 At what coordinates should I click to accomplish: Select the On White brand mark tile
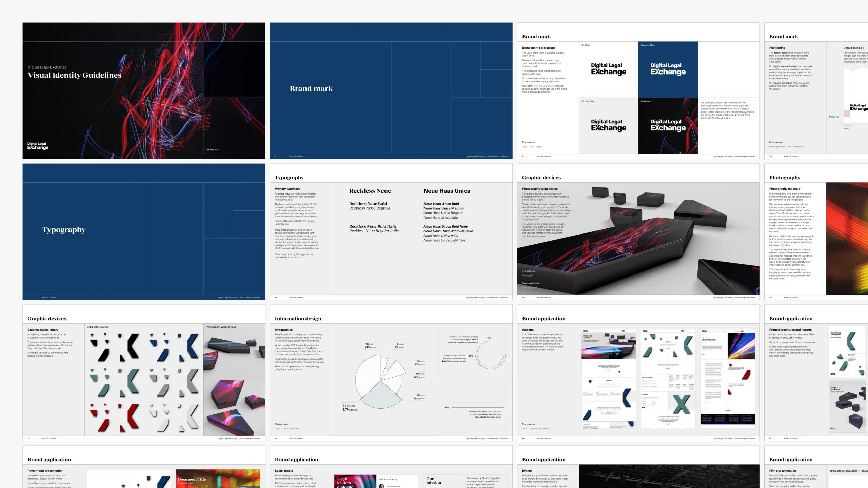click(x=609, y=69)
